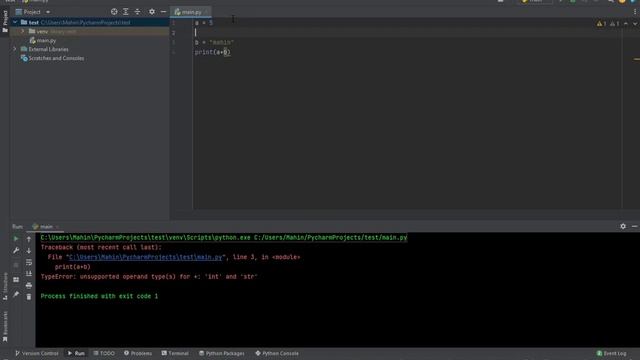
Task: Toggle soft-wrap in Run console
Action: tap(29, 262)
